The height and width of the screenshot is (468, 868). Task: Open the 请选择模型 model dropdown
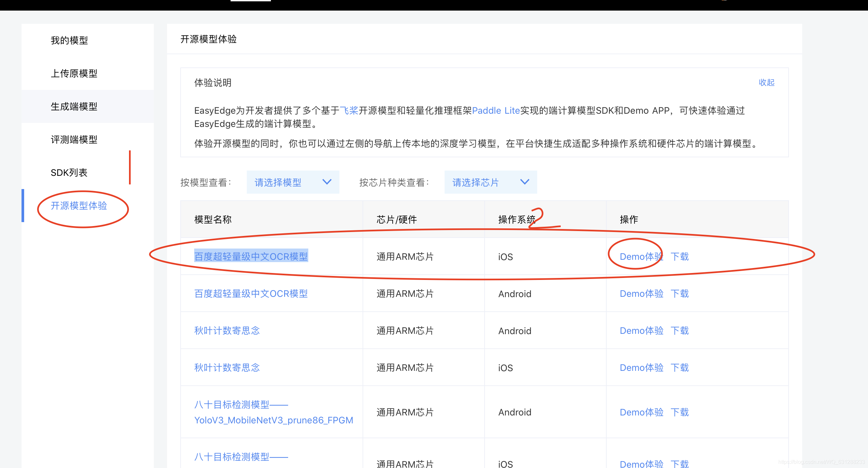(x=292, y=182)
